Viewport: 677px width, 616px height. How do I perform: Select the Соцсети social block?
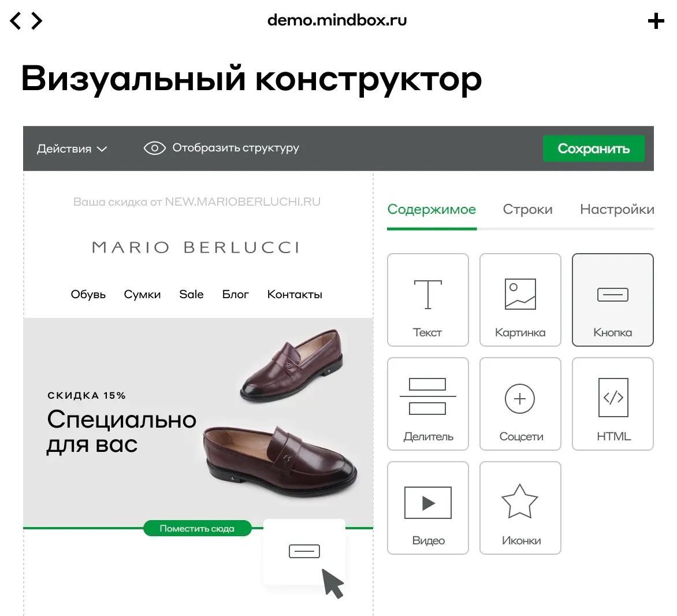pos(520,404)
